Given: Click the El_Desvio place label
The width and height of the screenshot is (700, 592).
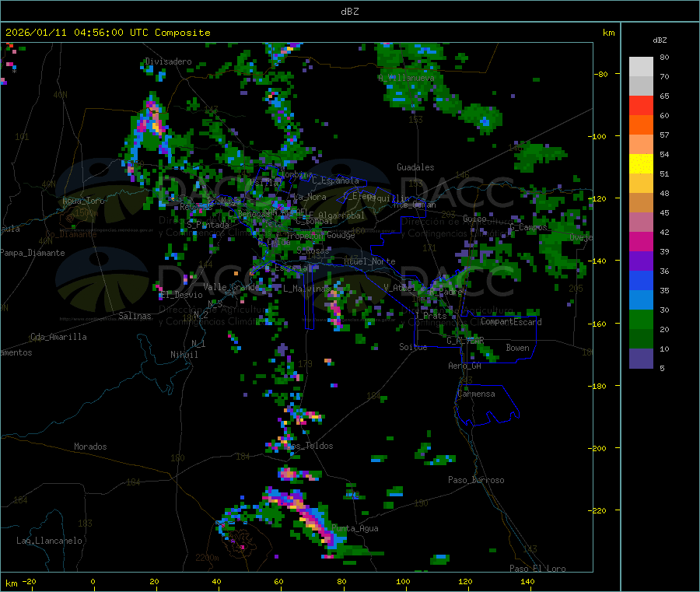Looking at the screenshot, I should pyautogui.click(x=181, y=295).
